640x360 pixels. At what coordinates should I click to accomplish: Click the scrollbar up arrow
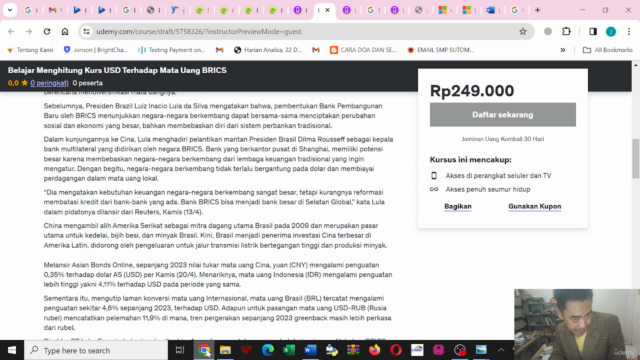pyautogui.click(x=636, y=64)
